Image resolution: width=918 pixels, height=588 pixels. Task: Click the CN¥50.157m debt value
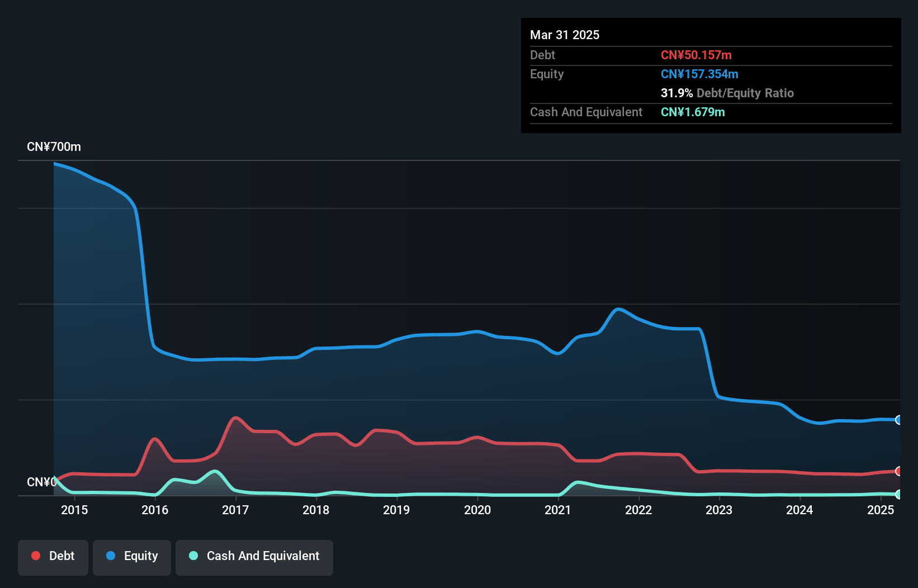click(696, 55)
